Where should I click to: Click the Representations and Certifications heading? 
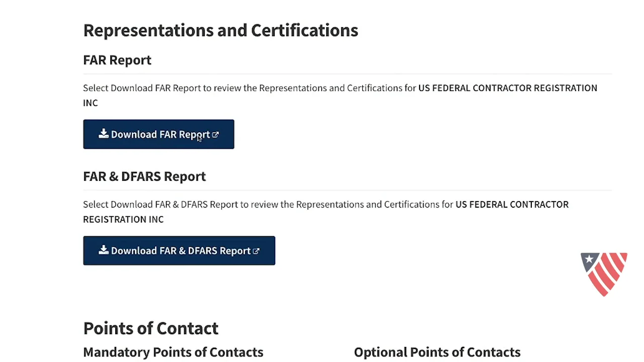(220, 30)
